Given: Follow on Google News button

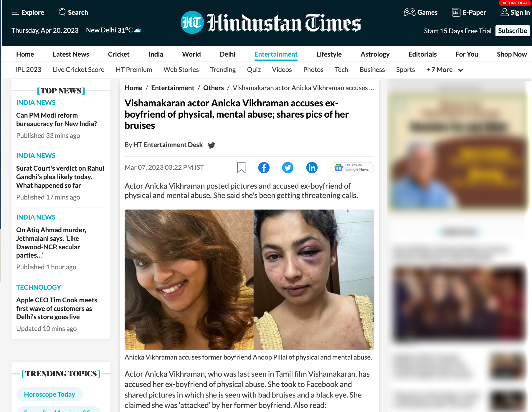Looking at the screenshot, I should pos(352,168).
